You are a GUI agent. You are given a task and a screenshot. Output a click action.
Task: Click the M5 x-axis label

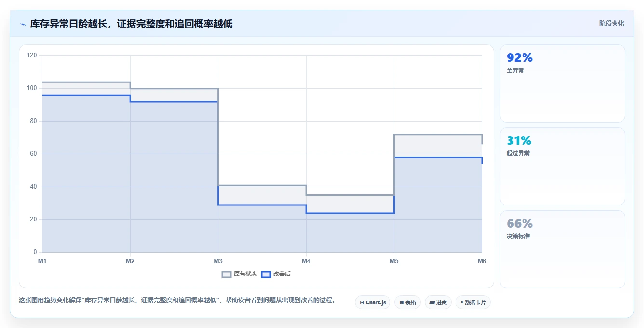[x=394, y=261]
